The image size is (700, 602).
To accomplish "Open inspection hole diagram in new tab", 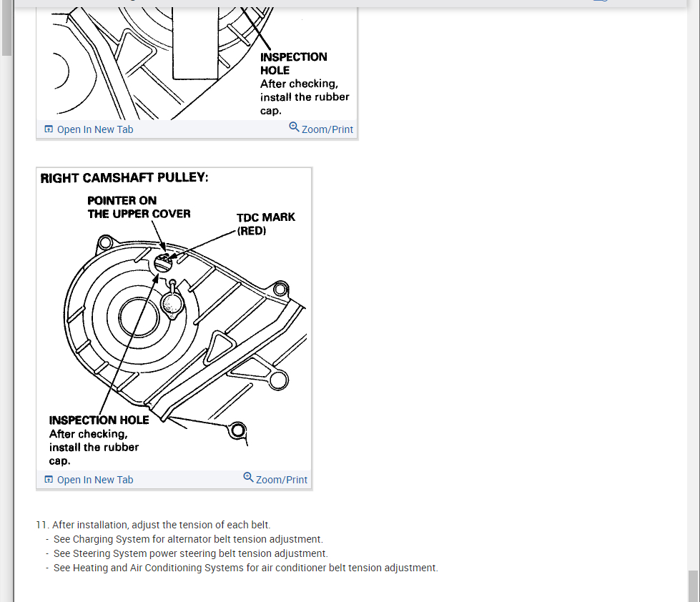I will [x=89, y=129].
